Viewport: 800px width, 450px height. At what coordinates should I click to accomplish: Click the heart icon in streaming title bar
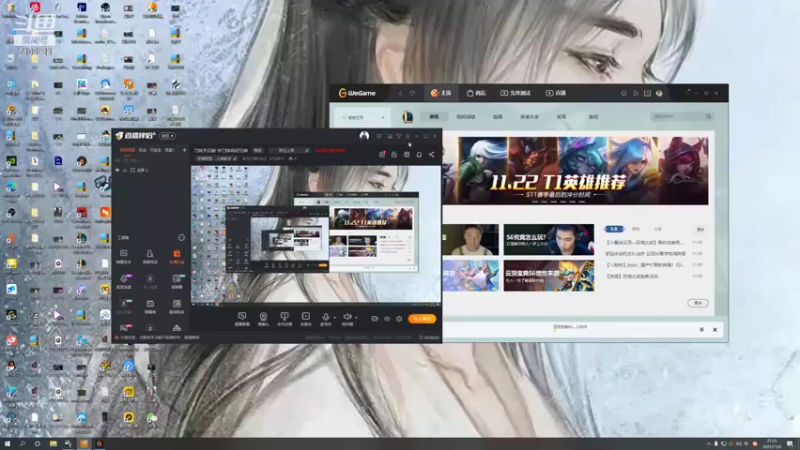[379, 136]
